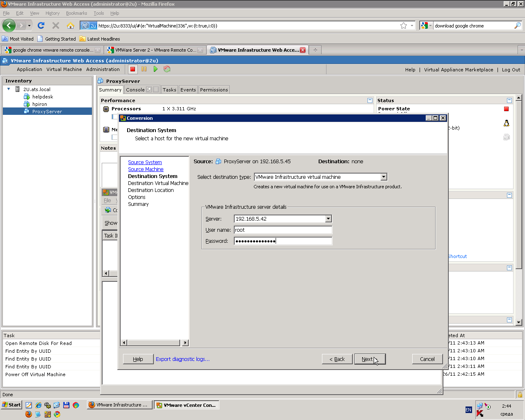This screenshot has height=420, width=525.
Task: Click the Linux penguin guest OS icon
Action: [507, 123]
